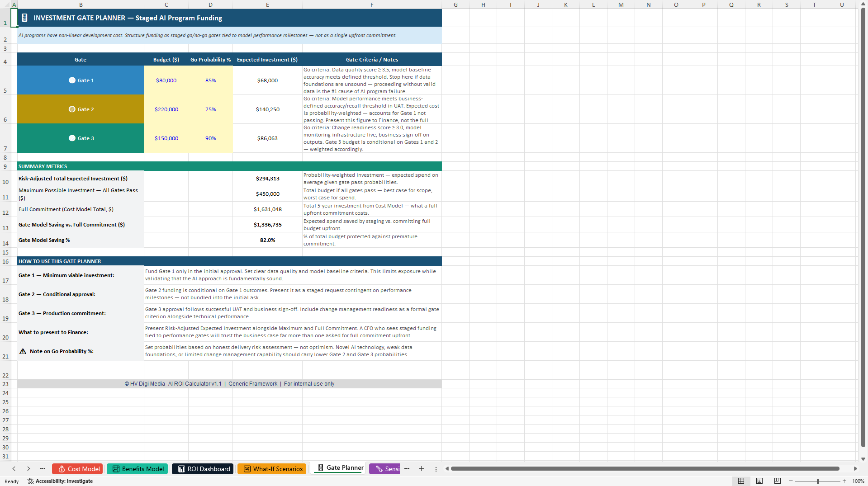The width and height of the screenshot is (868, 486).
Task: Click the full commitment value $1,631,048
Action: tap(267, 209)
